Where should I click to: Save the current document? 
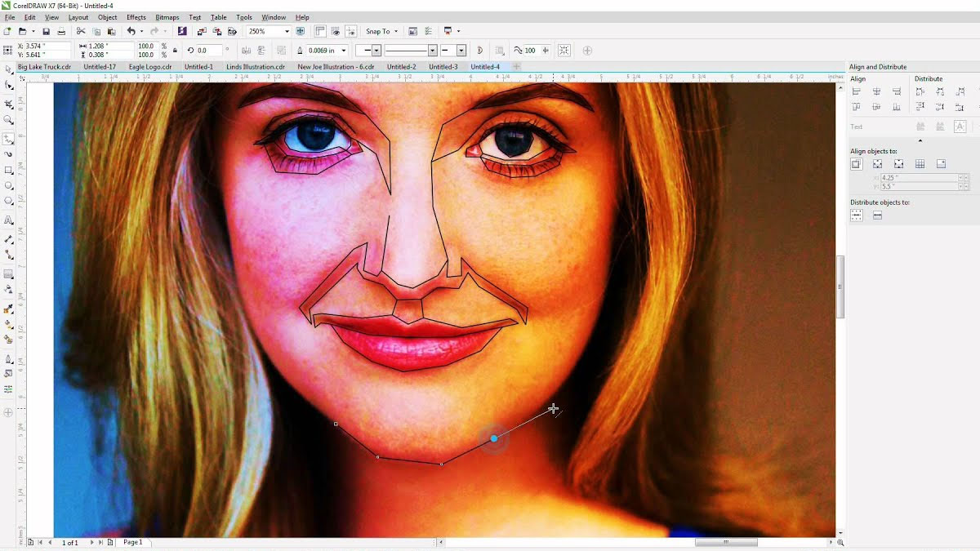pos(47,30)
